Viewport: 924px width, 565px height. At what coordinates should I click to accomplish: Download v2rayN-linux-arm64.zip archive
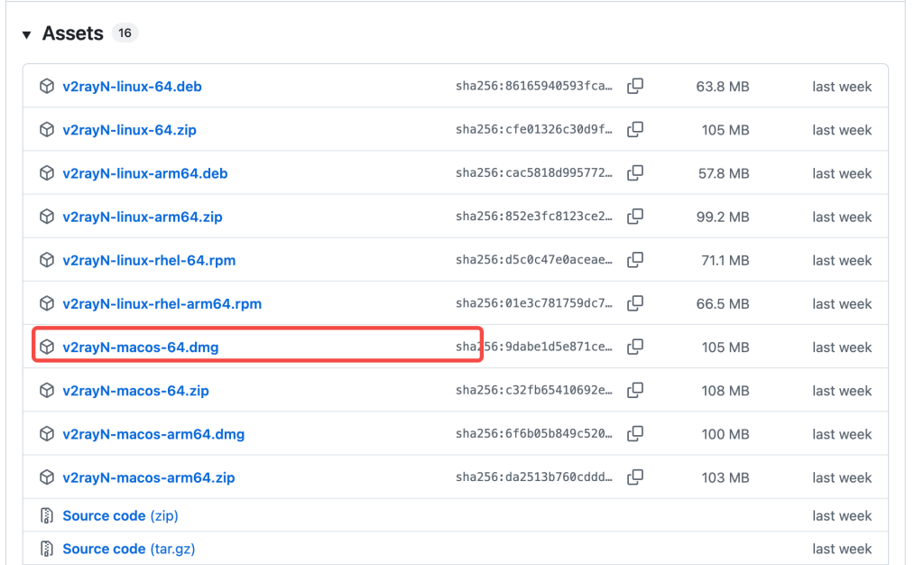click(x=143, y=217)
